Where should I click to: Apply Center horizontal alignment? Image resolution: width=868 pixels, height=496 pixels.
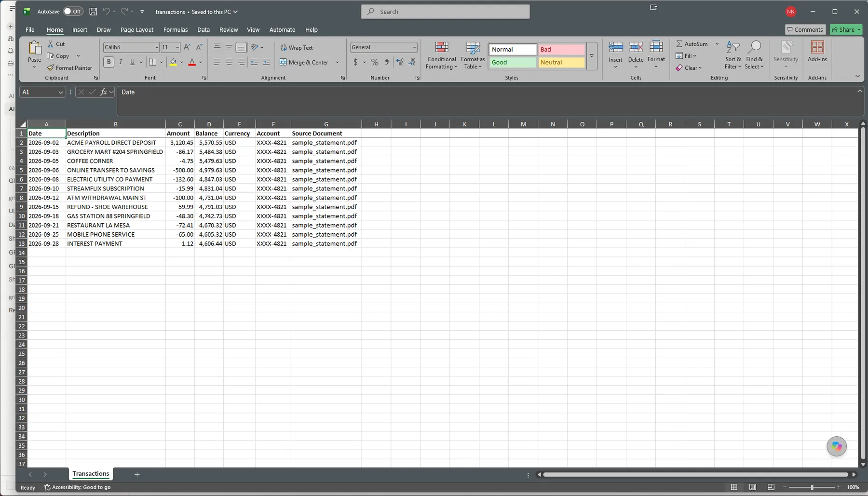pos(229,62)
